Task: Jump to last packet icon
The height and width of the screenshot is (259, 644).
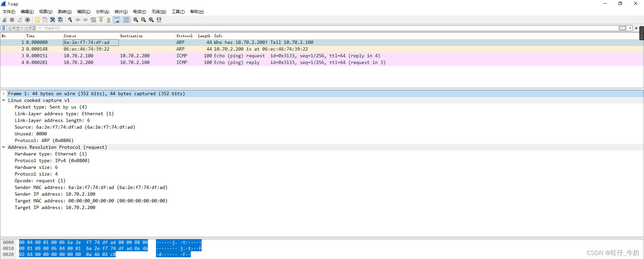Action: 109,20
